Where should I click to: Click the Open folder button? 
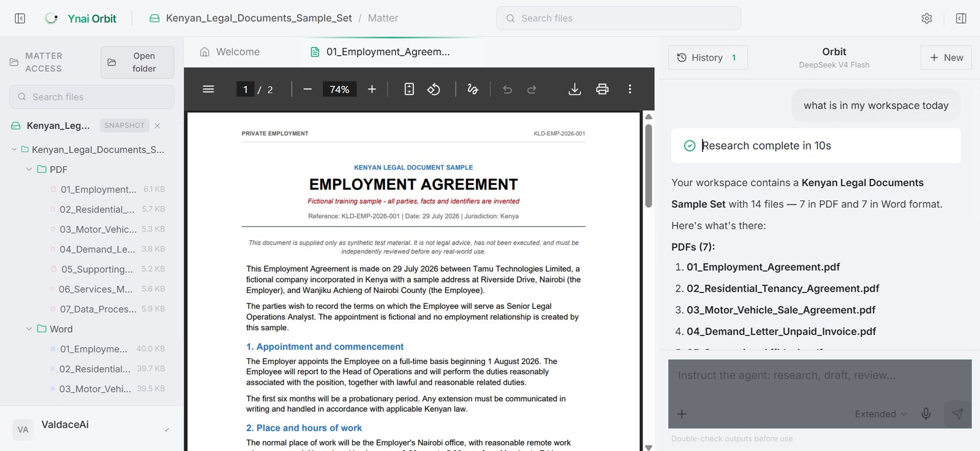click(137, 63)
